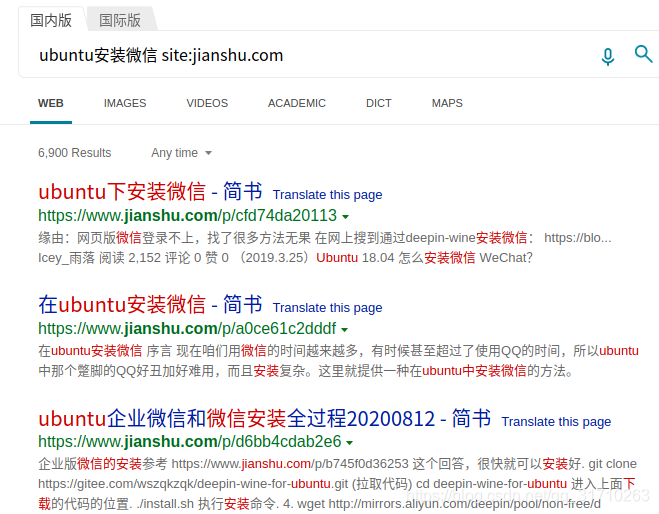Translate the 在ubuntu安装微信 result page

pyautogui.click(x=327, y=308)
